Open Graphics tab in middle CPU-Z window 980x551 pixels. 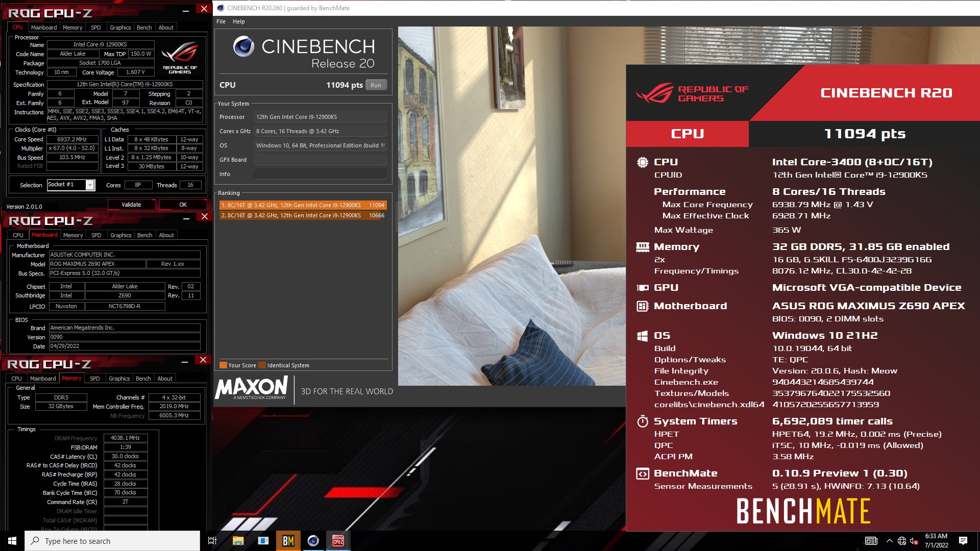(x=121, y=235)
